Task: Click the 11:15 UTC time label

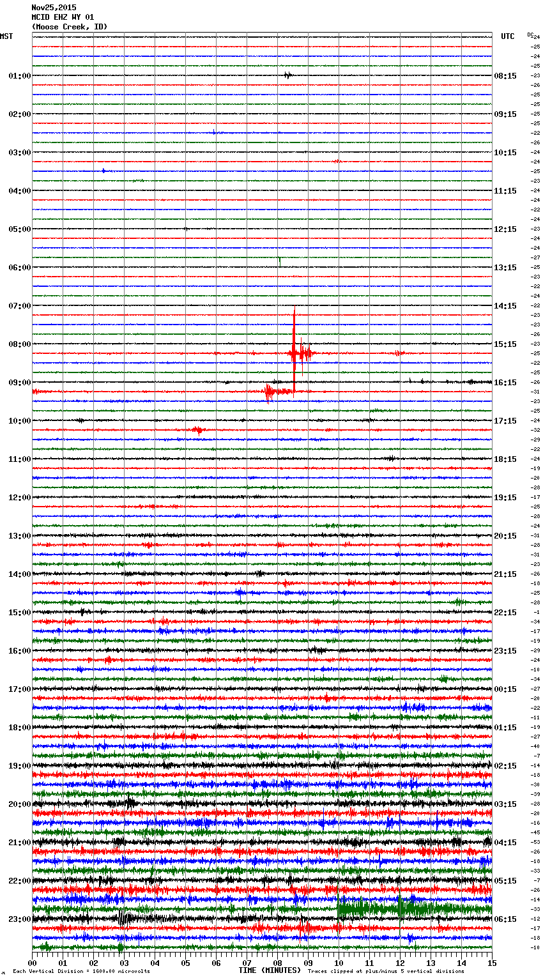Action: [505, 191]
